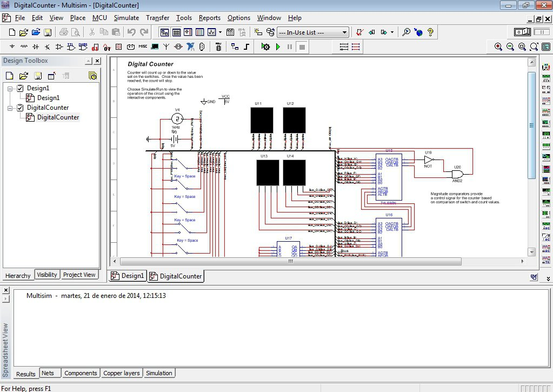Collapse the Design1 tree node
The height and width of the screenshot is (392, 553).
click(x=11, y=88)
